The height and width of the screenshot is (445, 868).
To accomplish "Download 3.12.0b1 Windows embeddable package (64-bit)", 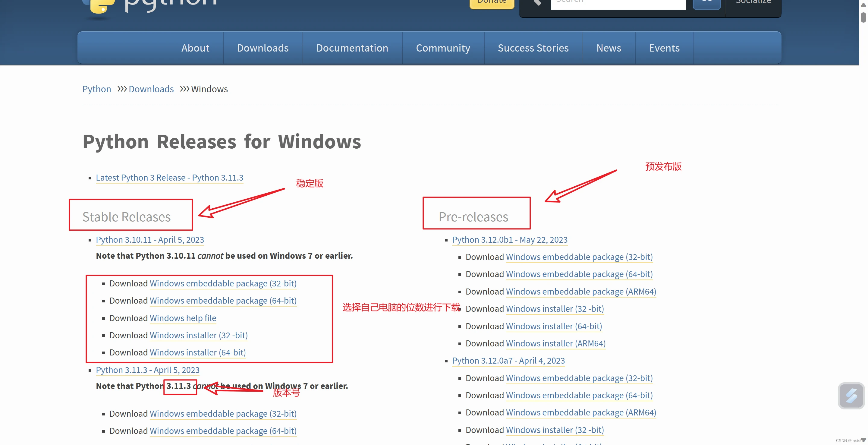I will (579, 274).
